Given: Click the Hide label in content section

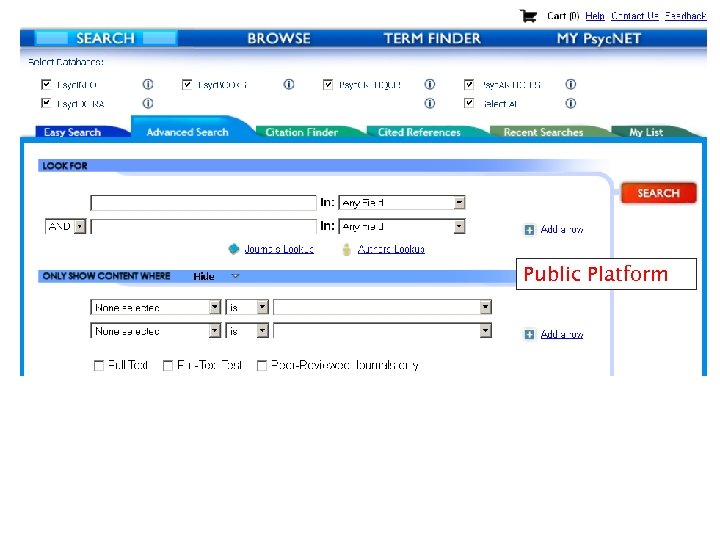Looking at the screenshot, I should 204,276.
